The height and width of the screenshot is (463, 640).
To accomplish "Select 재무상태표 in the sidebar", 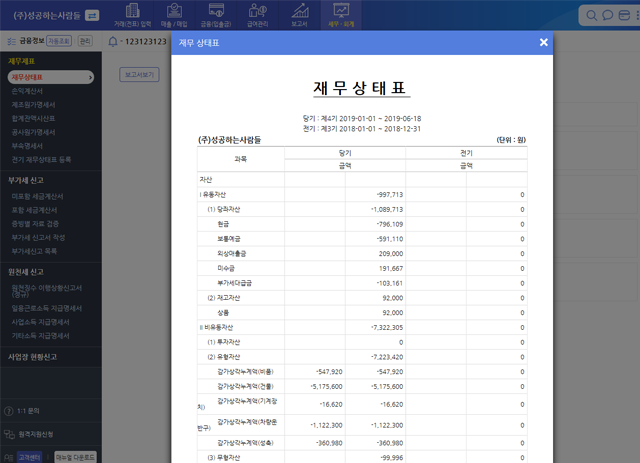I will point(51,77).
